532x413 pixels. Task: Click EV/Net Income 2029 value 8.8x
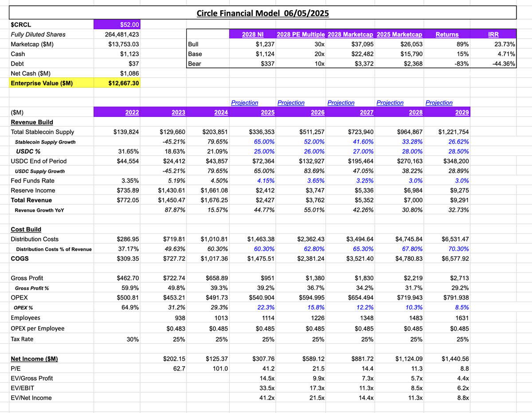pos(462,397)
